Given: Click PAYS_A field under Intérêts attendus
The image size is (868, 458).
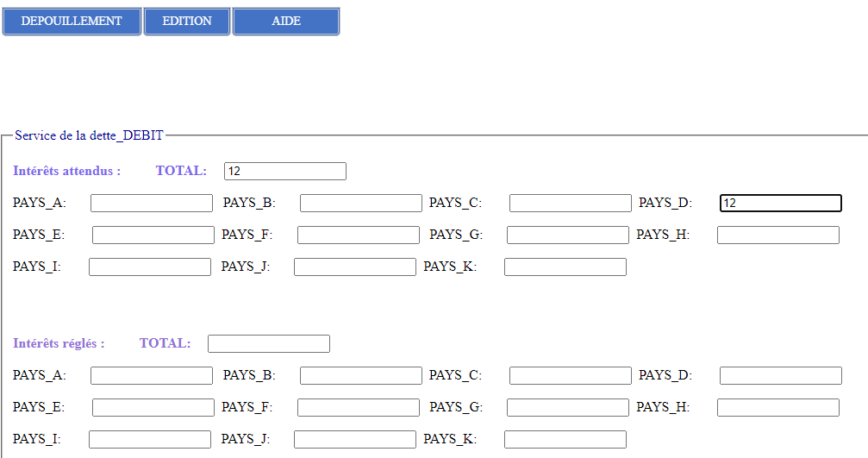Looking at the screenshot, I should 152,204.
